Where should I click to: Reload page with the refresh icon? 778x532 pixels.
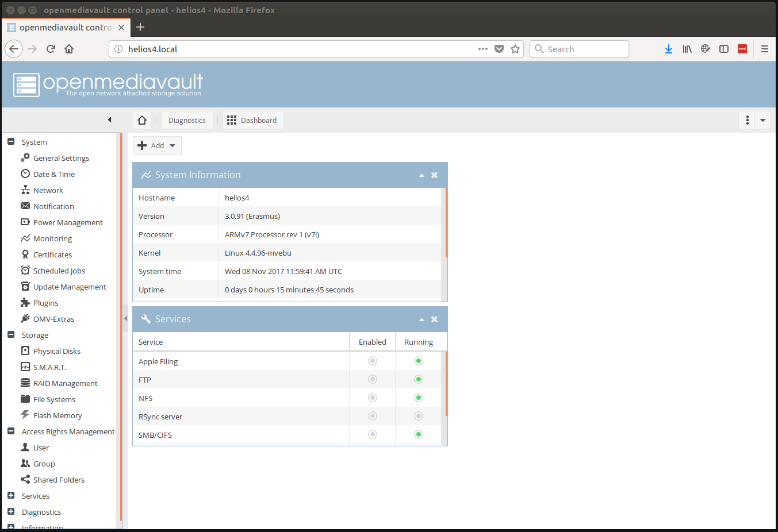pyautogui.click(x=51, y=49)
